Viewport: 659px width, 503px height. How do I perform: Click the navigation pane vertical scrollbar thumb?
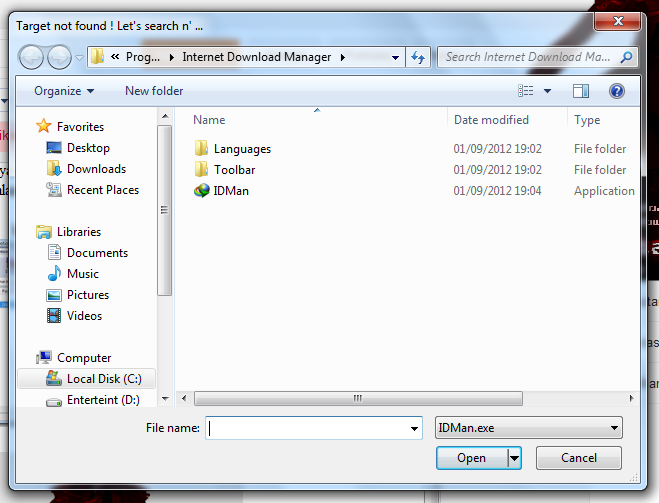click(x=164, y=210)
